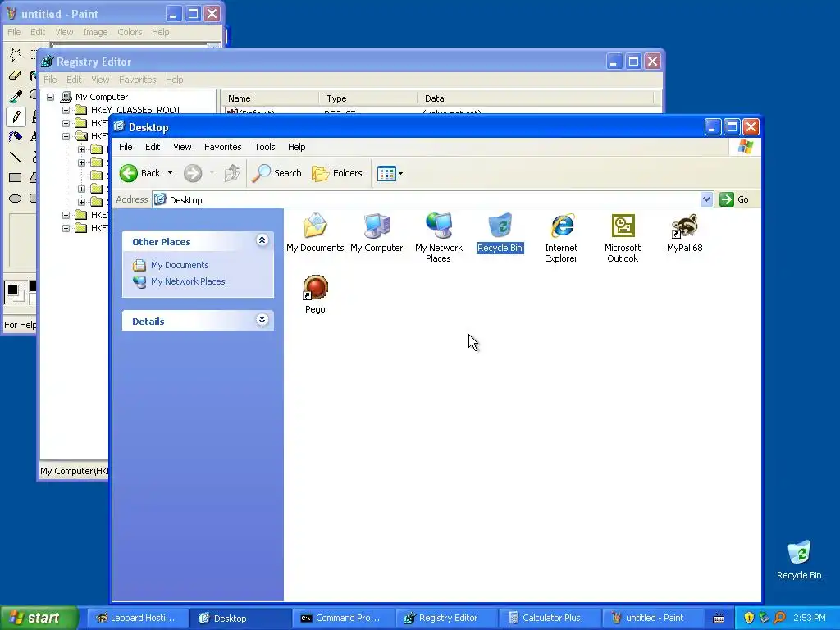Screen dimensions: 840x630
Task: Select the Free-Form Select tool in Paint
Action: click(16, 54)
